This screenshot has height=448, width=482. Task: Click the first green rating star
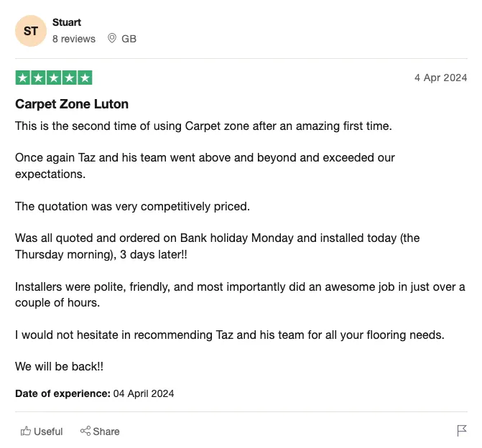click(x=23, y=78)
